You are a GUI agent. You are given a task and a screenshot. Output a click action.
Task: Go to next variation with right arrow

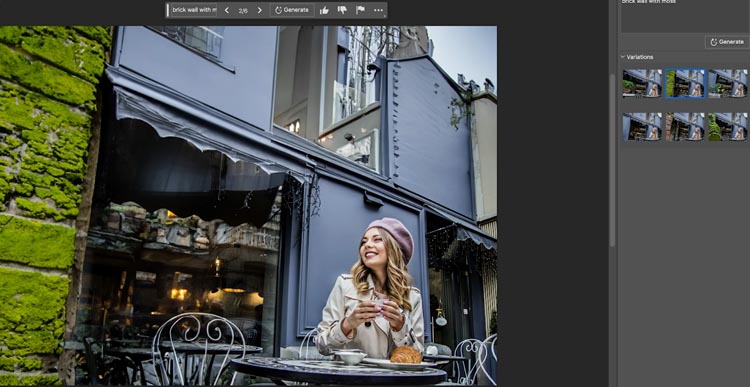coord(259,10)
